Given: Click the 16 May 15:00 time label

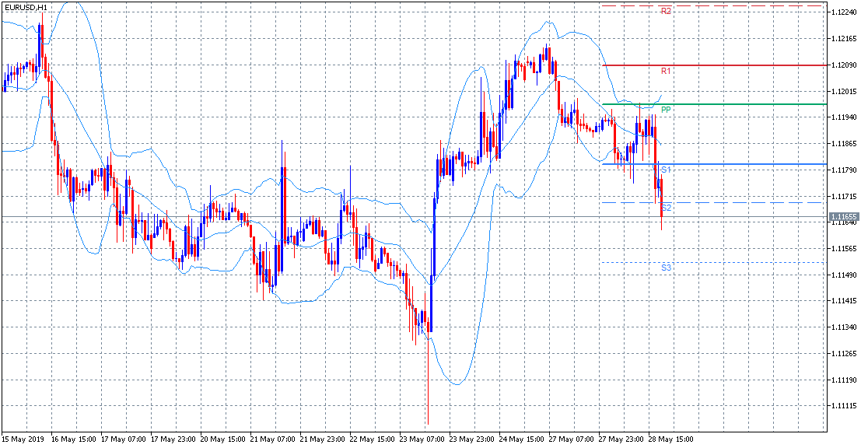Looking at the screenshot, I should pos(74,439).
